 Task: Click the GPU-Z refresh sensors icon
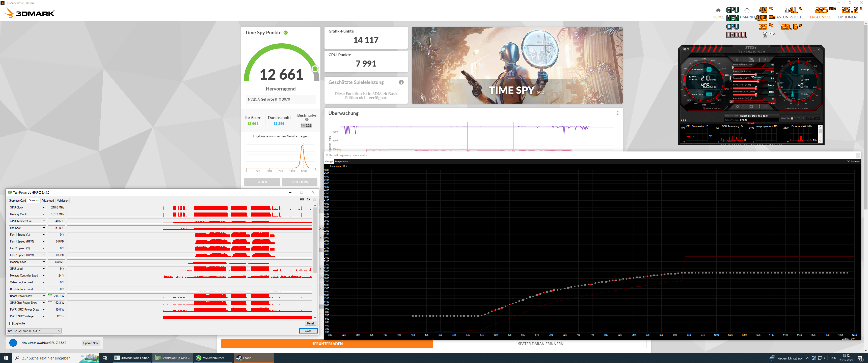tap(308, 199)
